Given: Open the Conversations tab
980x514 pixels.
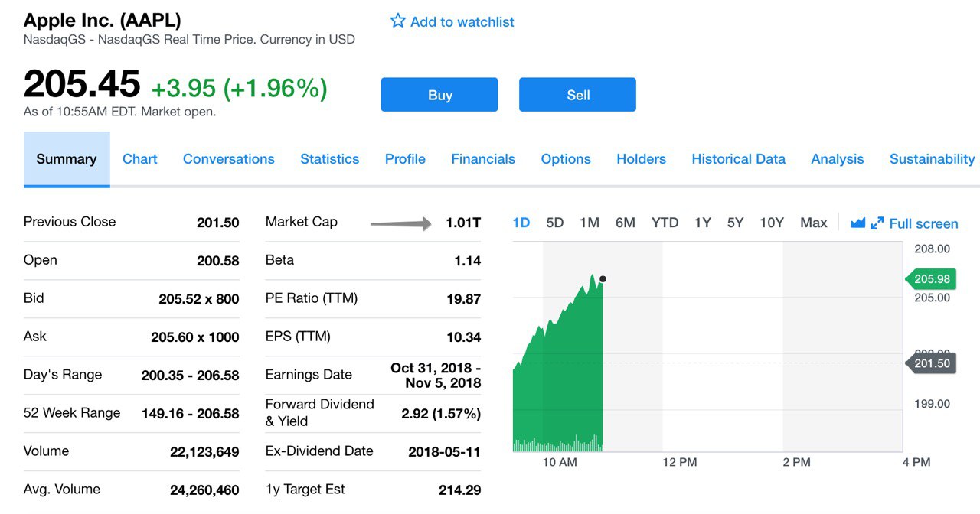Looking at the screenshot, I should [x=229, y=159].
